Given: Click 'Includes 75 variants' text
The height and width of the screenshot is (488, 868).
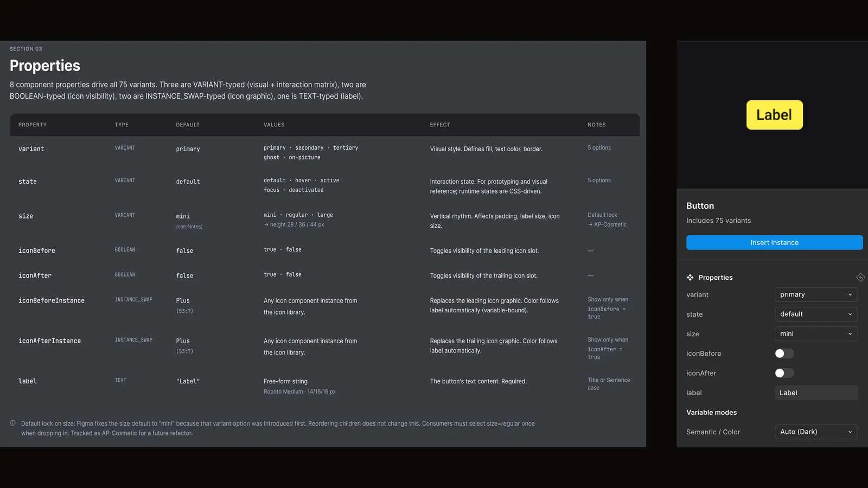Looking at the screenshot, I should [718, 221].
